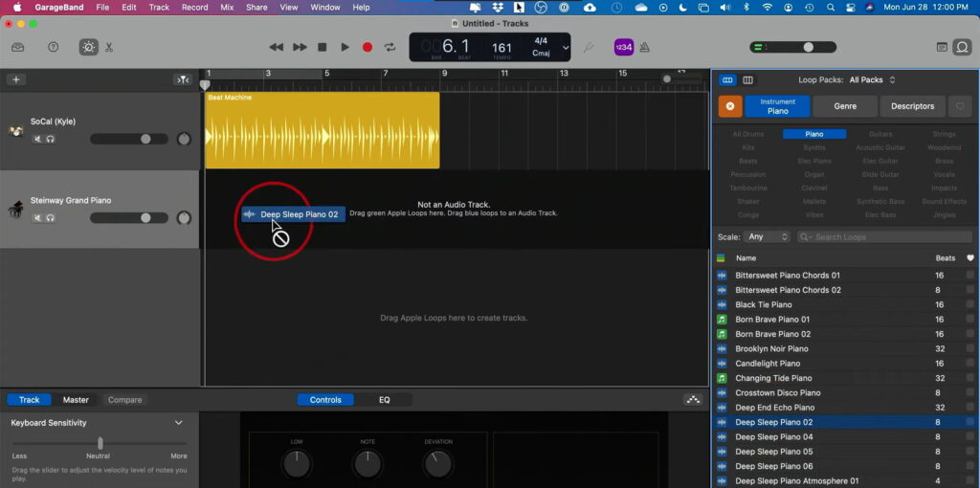Click the Catch playhead button
The width and height of the screenshot is (980, 488).
[183, 79]
